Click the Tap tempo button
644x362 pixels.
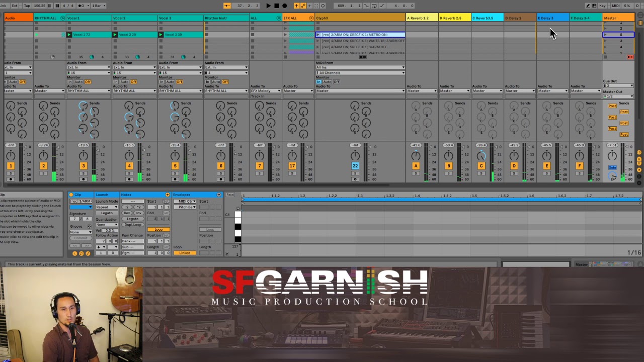[27, 6]
